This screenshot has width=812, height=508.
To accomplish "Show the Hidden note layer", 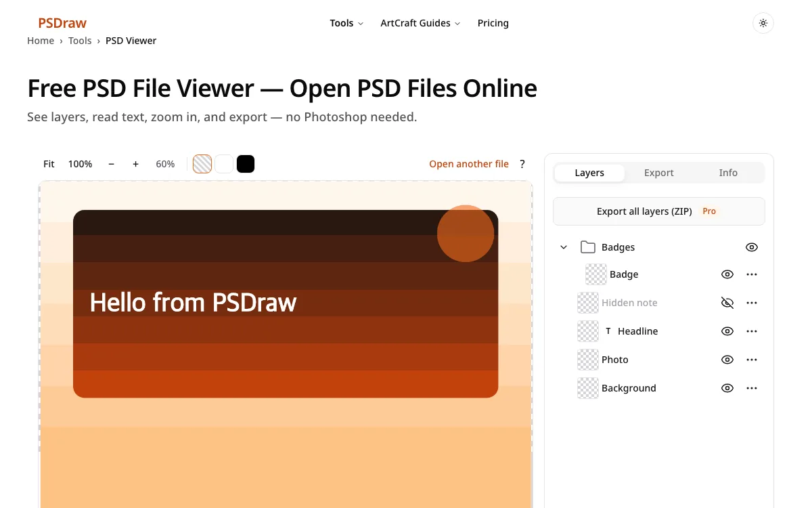I will (727, 303).
